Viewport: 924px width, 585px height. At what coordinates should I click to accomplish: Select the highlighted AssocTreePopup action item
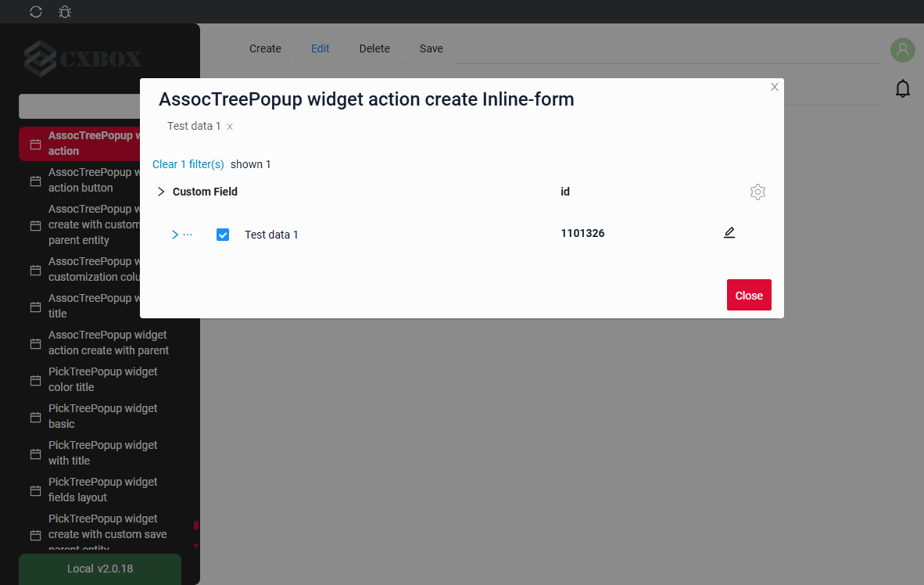80,143
